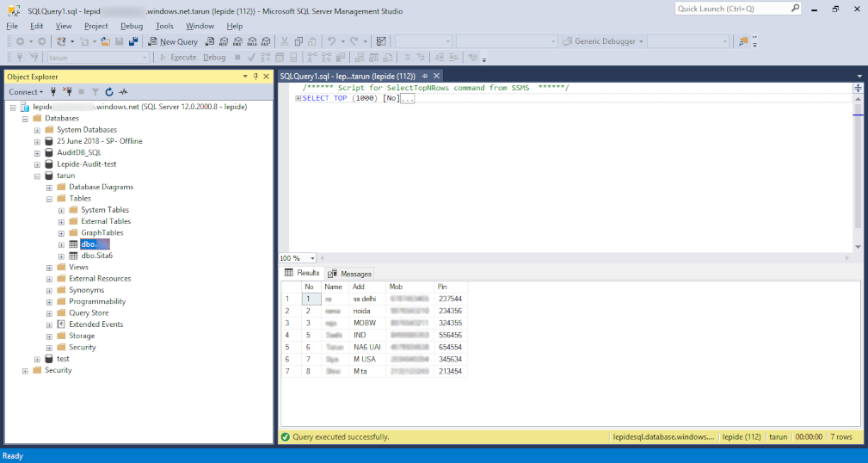Click the Execute button
The image size is (868, 463).
coord(178,57)
